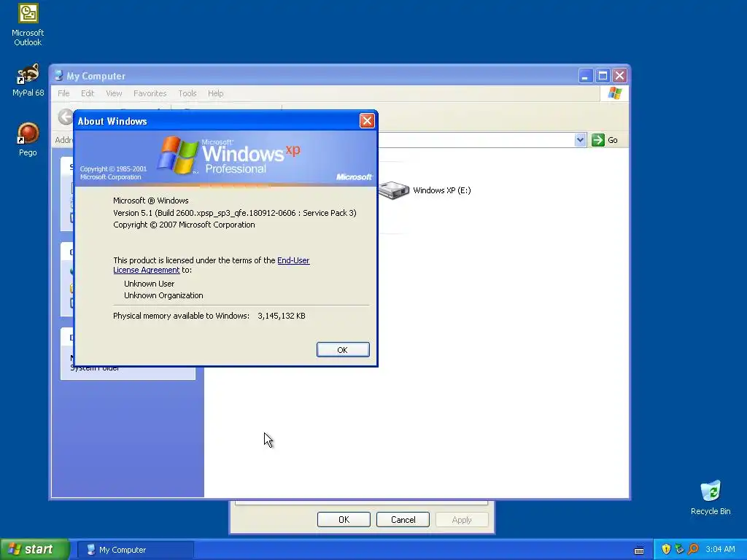Open the Help menu in My Computer
747x560 pixels.
click(x=215, y=93)
